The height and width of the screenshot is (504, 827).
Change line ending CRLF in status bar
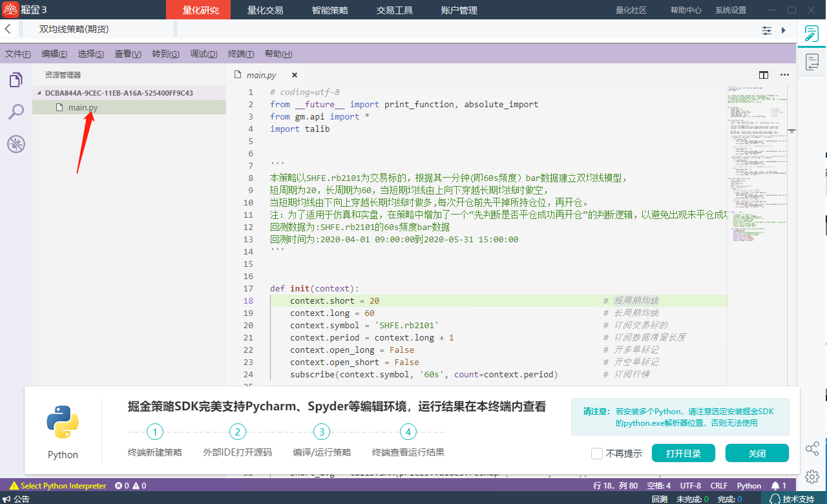(x=719, y=485)
